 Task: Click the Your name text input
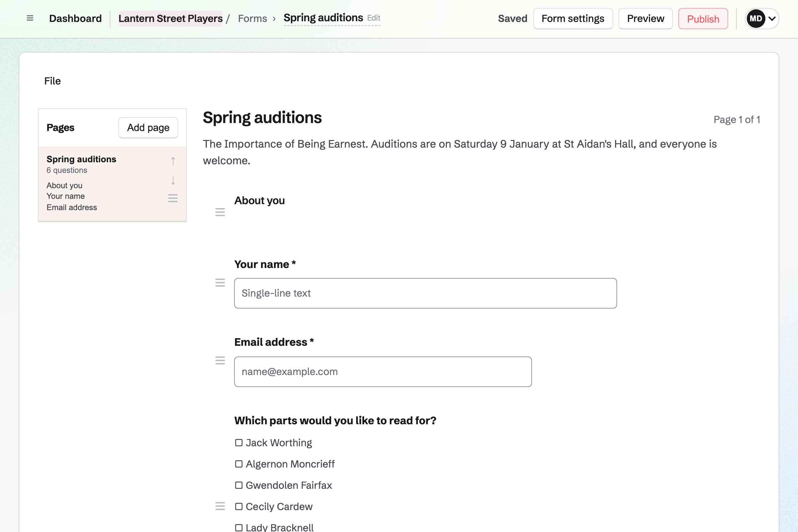(426, 294)
